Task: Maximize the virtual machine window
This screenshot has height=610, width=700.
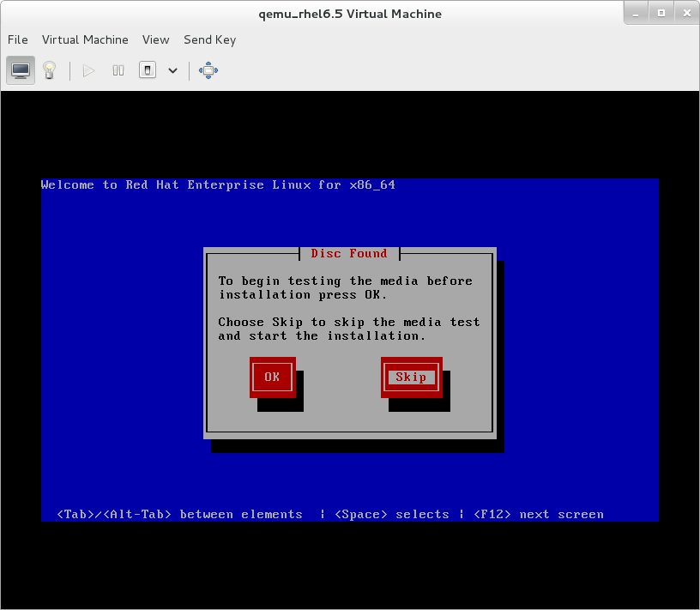Action: tap(661, 14)
